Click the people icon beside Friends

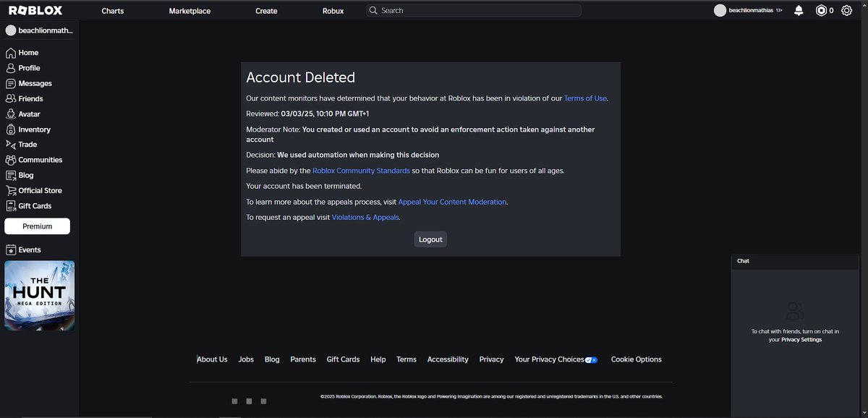pos(11,98)
